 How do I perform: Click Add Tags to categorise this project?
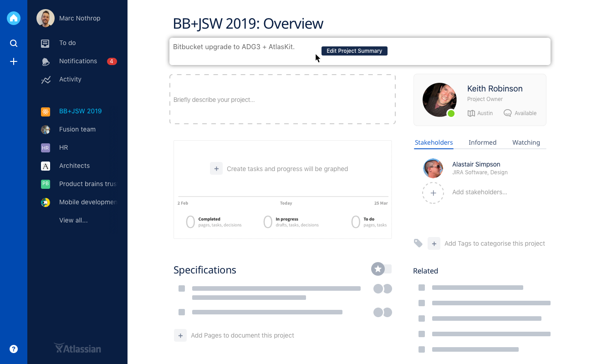click(x=495, y=243)
